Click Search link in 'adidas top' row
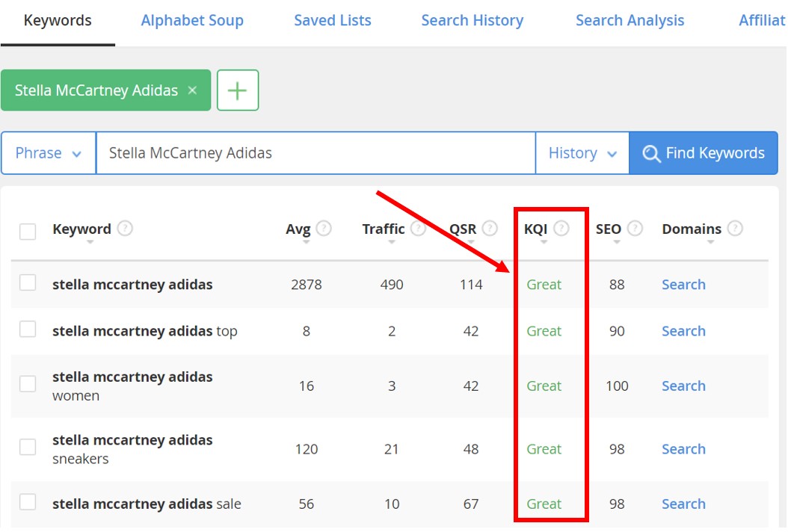This screenshot has width=788, height=532. 683,331
